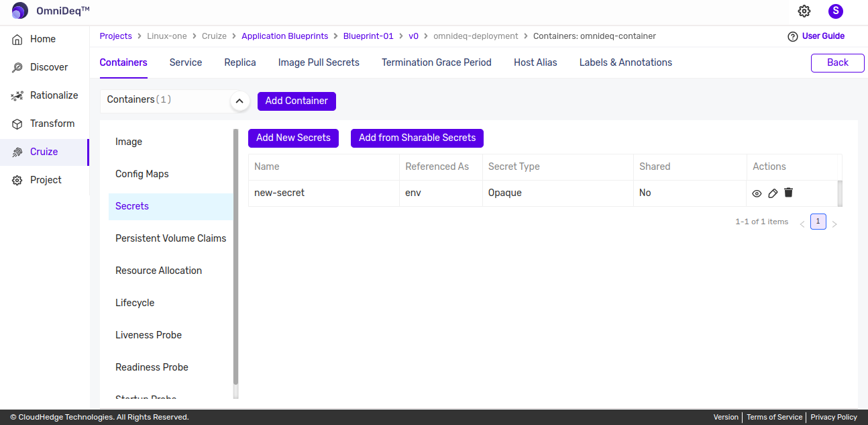
Task: Go to the previous page arrow
Action: pyautogui.click(x=802, y=224)
